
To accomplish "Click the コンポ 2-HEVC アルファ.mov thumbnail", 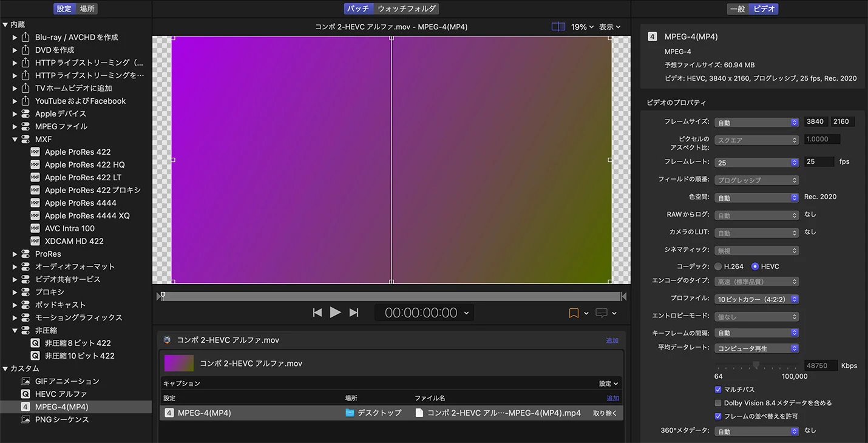I will click(x=179, y=364).
